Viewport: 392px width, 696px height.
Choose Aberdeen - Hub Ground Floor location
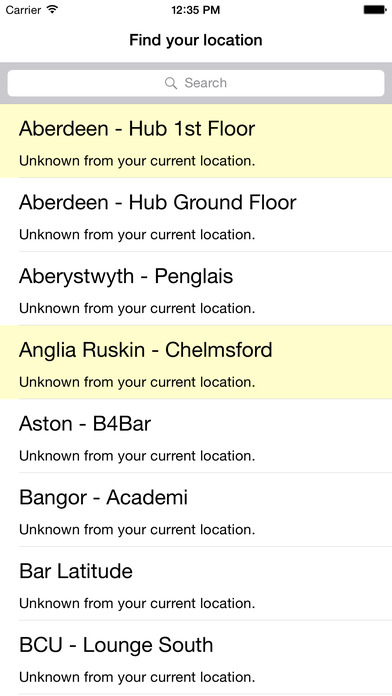click(x=196, y=215)
